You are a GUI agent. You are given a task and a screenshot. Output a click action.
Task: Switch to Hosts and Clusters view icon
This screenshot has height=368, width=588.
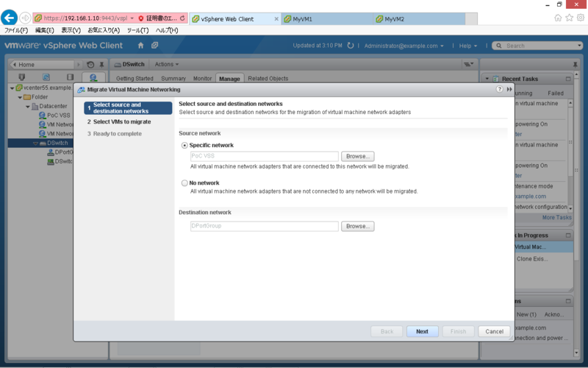(22, 77)
